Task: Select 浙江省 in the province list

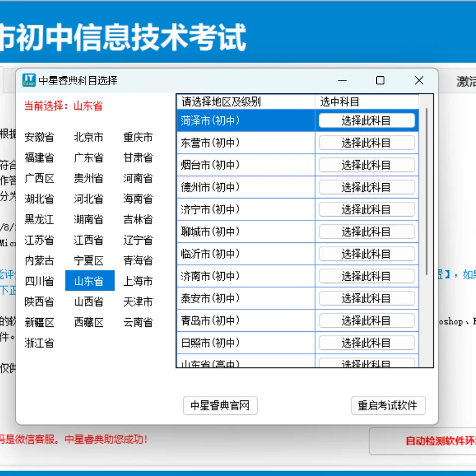Action: click(39, 343)
